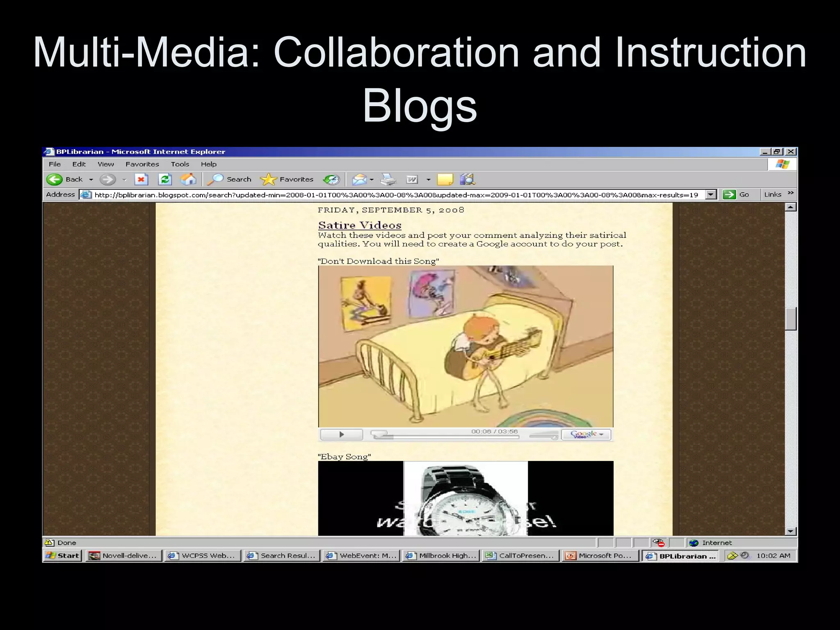Click the BPLibrarian taskbar button
Screen dimensions: 840x630
pyautogui.click(x=680, y=556)
